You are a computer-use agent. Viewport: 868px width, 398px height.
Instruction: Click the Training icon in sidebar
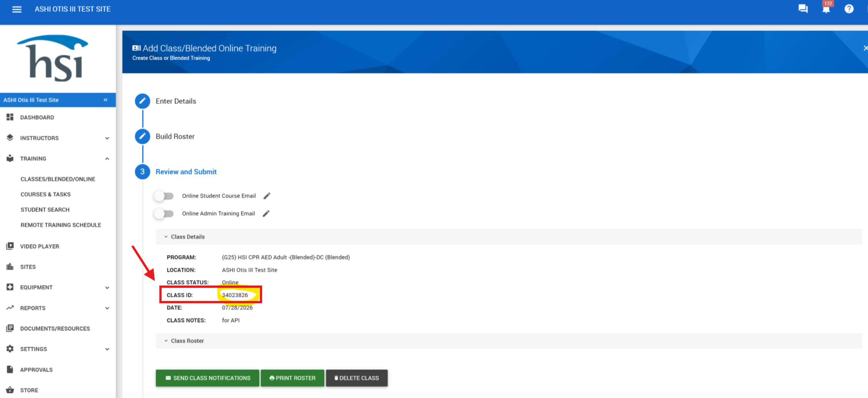(x=10, y=158)
